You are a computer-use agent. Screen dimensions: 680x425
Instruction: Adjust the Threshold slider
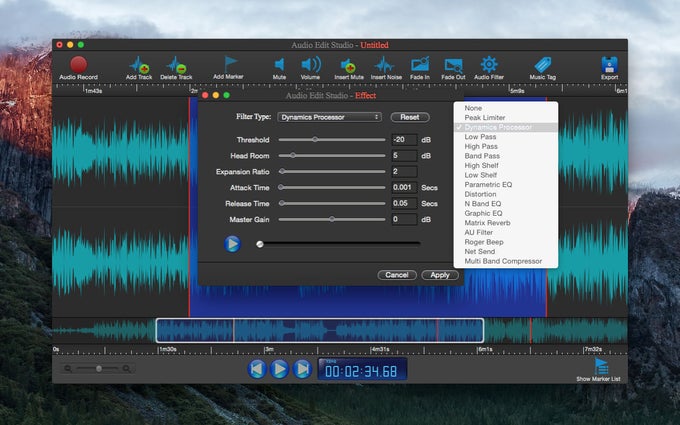click(315, 139)
